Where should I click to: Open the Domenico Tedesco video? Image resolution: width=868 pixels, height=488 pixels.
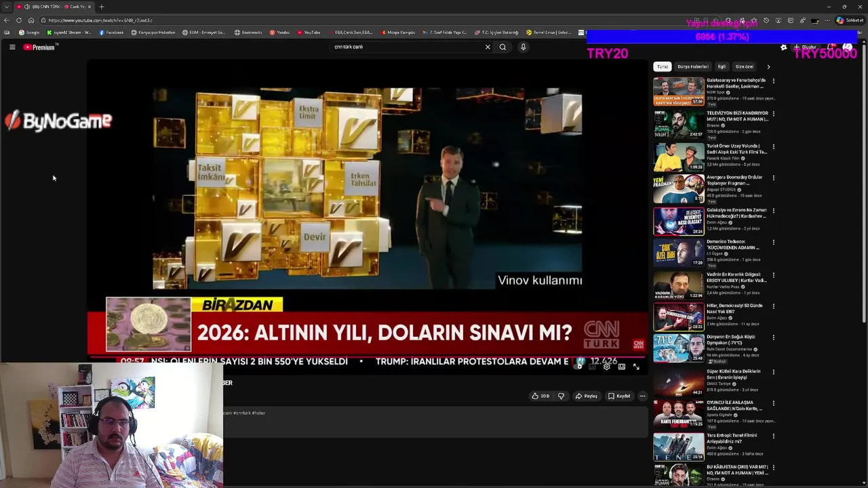(679, 253)
